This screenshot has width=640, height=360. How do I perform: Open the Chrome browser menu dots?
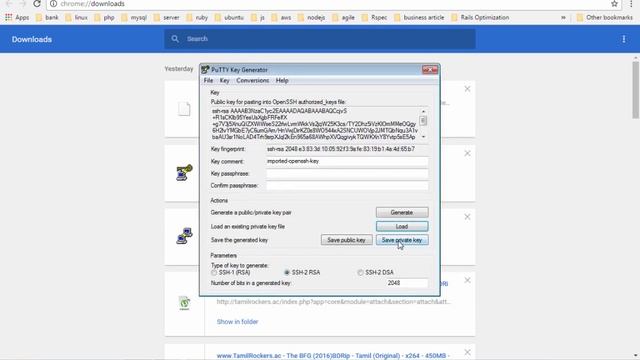pyautogui.click(x=631, y=4)
